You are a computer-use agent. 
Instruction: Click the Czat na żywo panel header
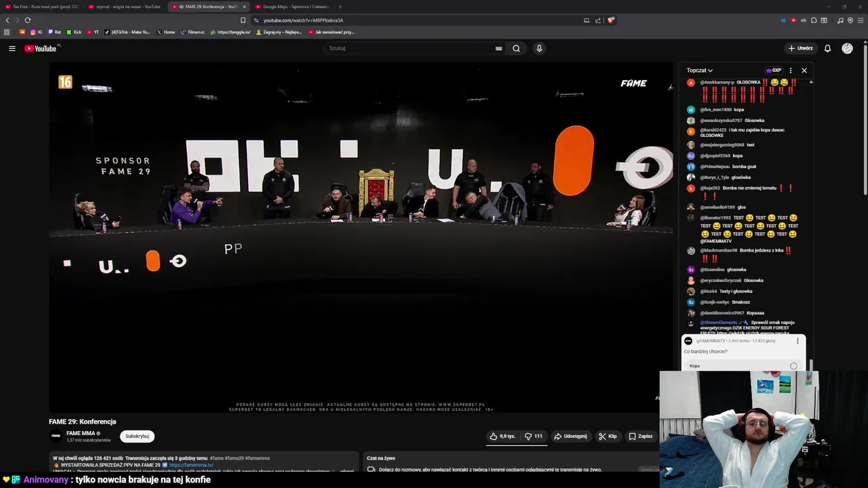click(x=380, y=458)
